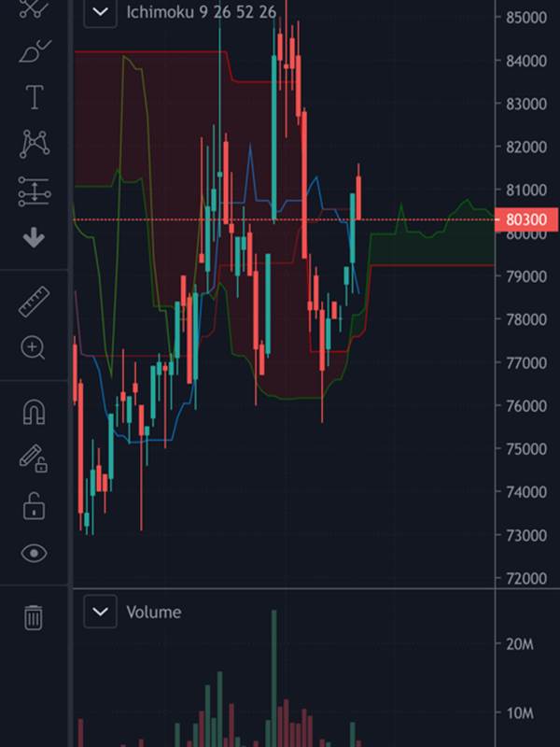Click the 20M volume scale label
The width and height of the screenshot is (560, 747).
(x=520, y=644)
